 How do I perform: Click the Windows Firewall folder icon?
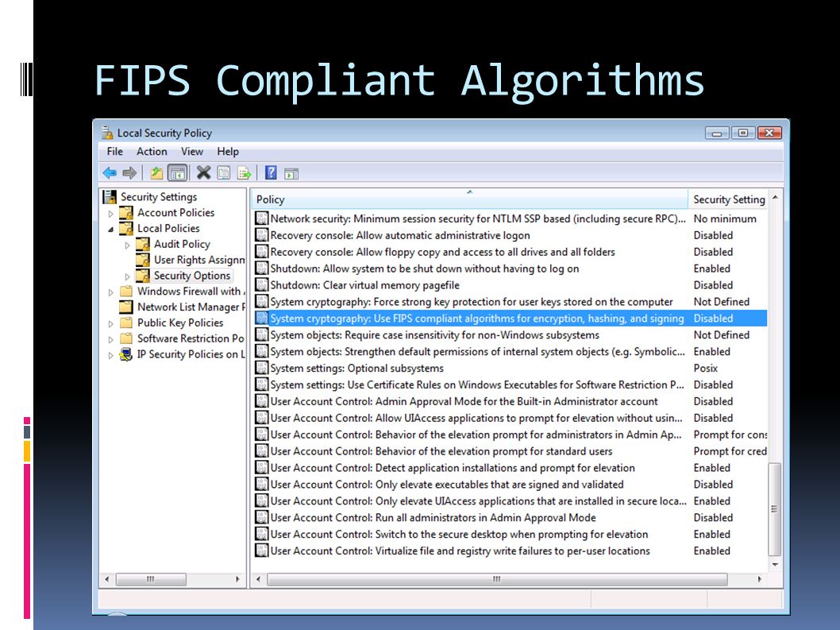(126, 291)
